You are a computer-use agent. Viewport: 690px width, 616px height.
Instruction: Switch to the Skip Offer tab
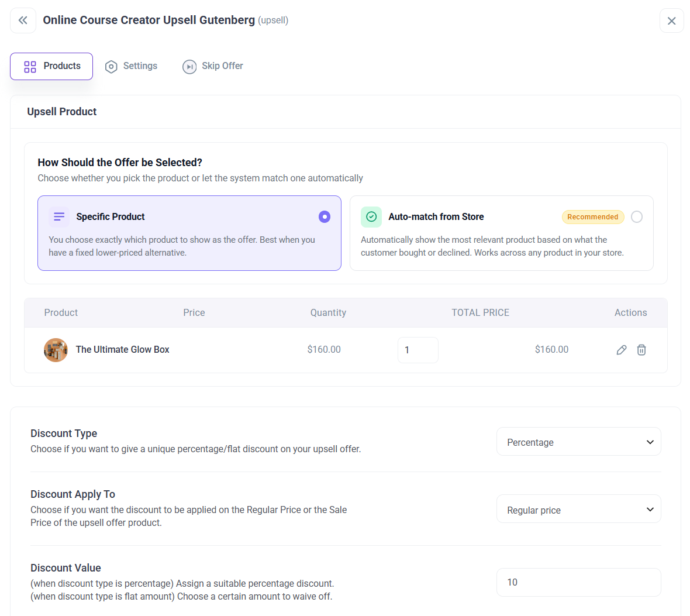tap(213, 66)
